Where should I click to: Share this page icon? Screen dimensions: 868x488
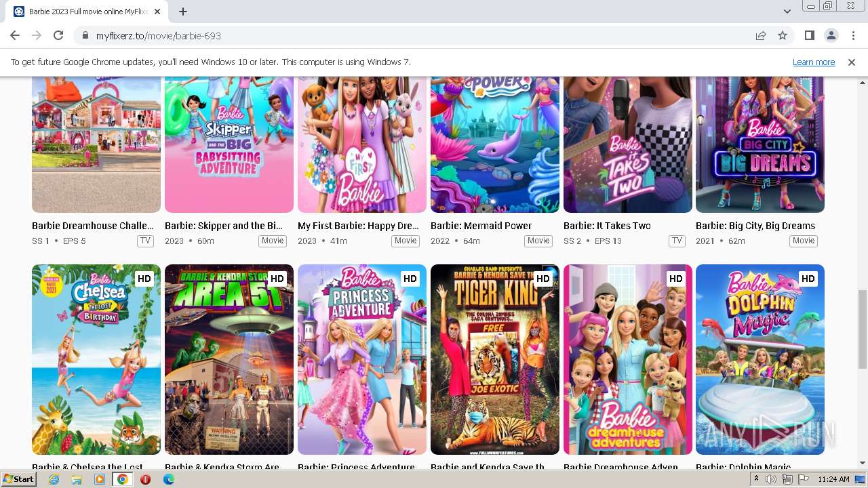[761, 35]
